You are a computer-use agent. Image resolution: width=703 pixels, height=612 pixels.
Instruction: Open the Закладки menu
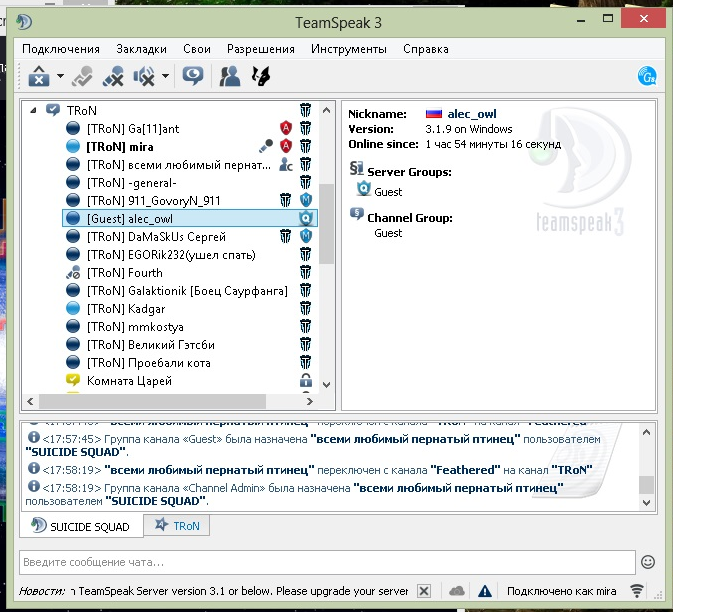(x=141, y=49)
